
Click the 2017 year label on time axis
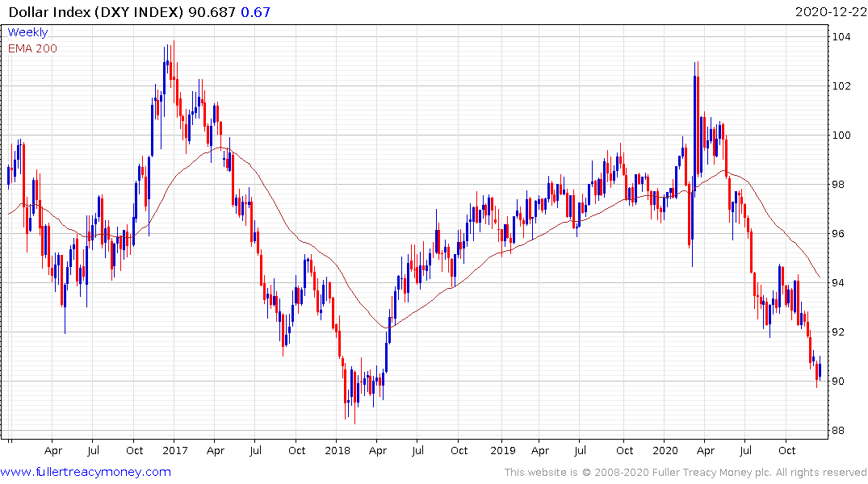coord(175,451)
